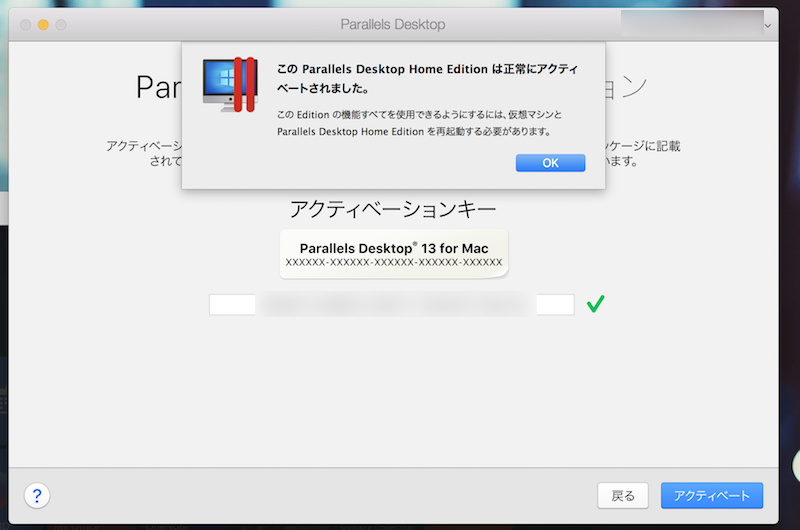The image size is (800, 530).
Task: Click the gray zoom window button
Action: 61,24
